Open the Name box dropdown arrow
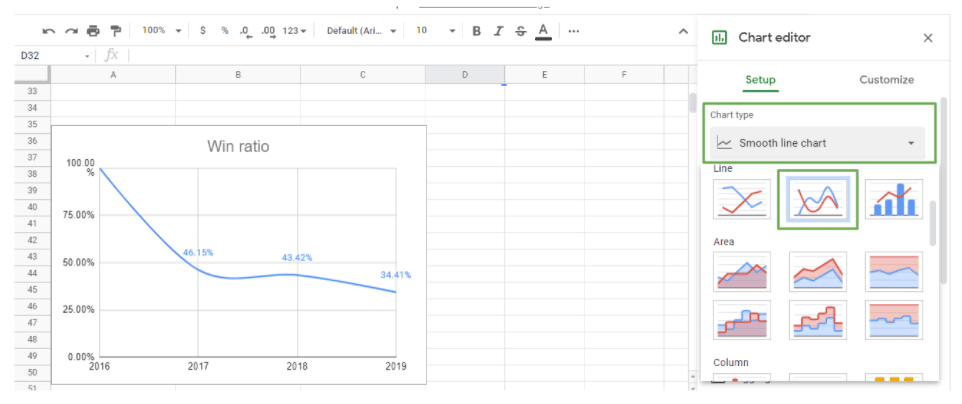Viewport: 962px width, 404px height. click(87, 56)
